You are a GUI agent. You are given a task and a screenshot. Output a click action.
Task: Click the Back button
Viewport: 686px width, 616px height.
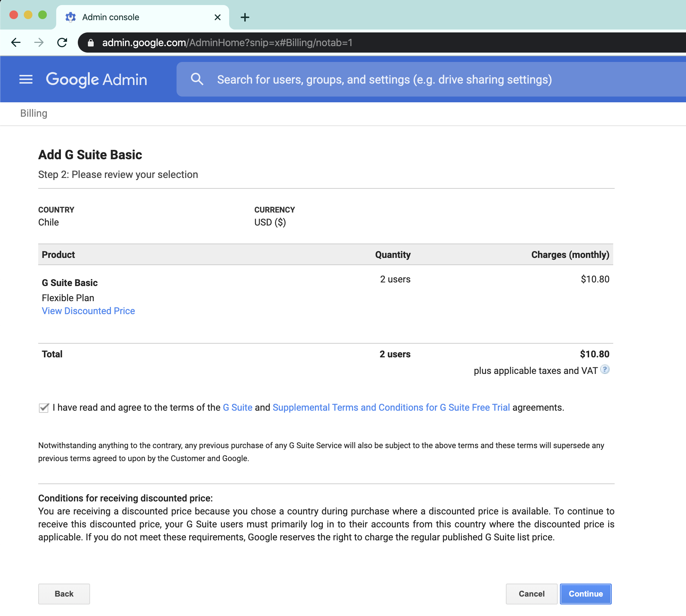pyautogui.click(x=64, y=594)
